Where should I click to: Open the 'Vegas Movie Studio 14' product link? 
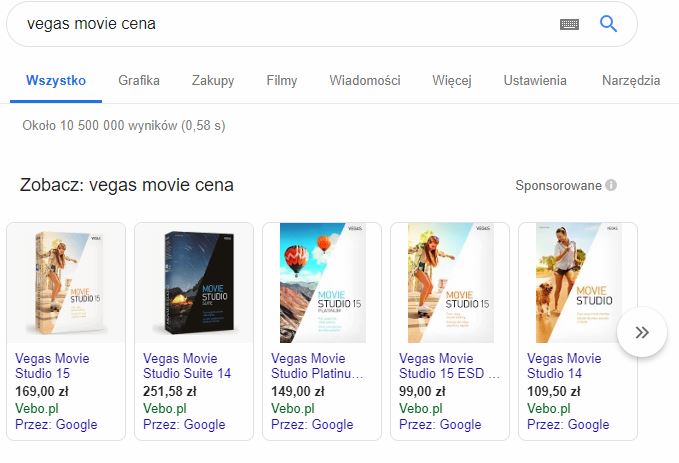(x=564, y=366)
